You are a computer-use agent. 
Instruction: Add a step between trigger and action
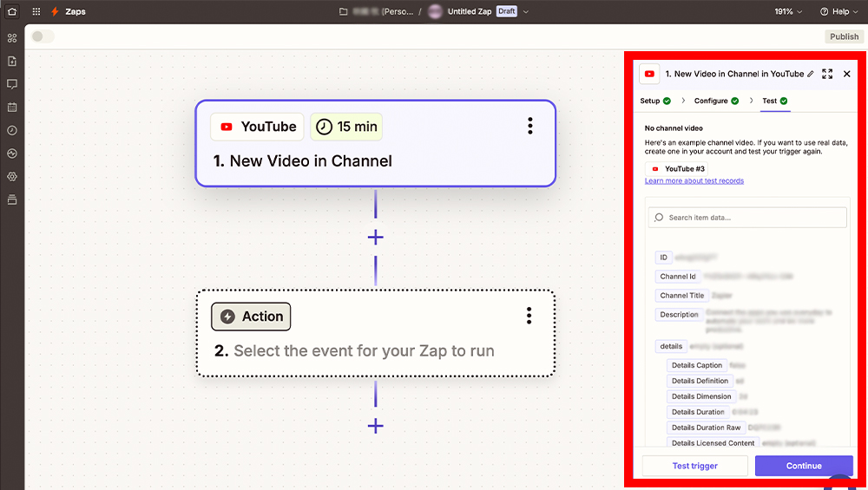click(x=375, y=238)
